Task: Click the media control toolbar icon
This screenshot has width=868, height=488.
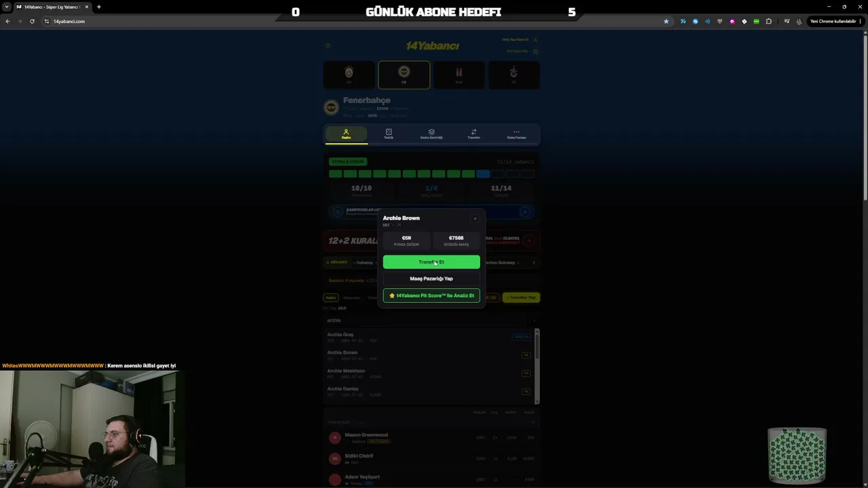Action: pyautogui.click(x=787, y=21)
